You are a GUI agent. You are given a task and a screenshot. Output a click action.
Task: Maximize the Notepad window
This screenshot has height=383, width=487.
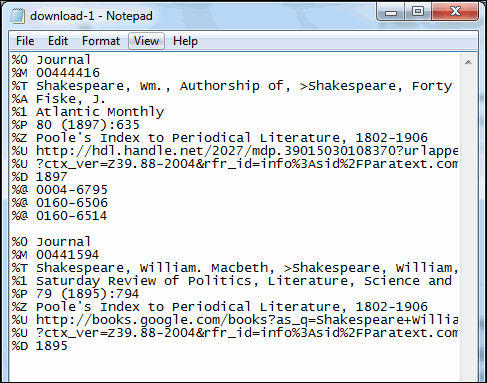pyautogui.click(x=418, y=12)
